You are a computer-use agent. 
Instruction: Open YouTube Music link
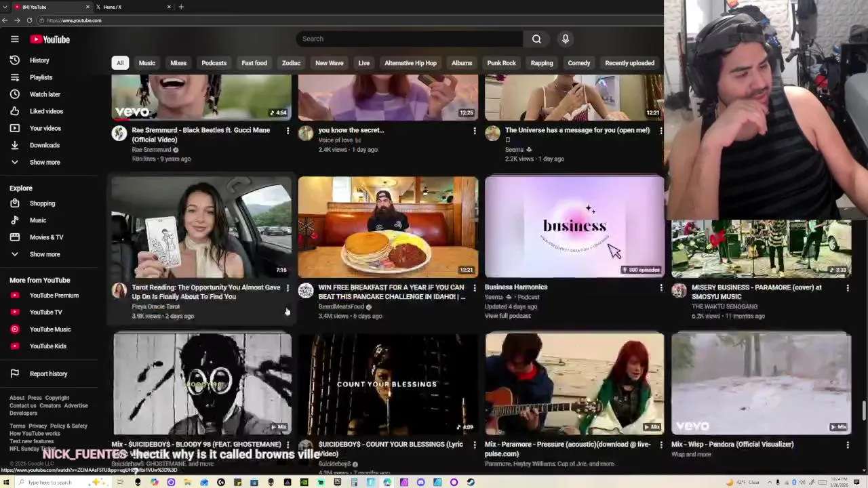coord(51,329)
